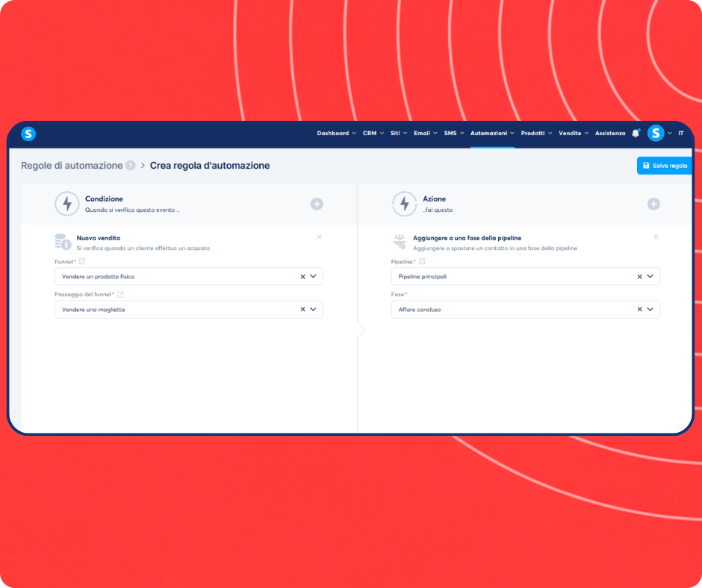Click the help icon beside Regole di automazione
The image size is (702, 588).
point(130,166)
